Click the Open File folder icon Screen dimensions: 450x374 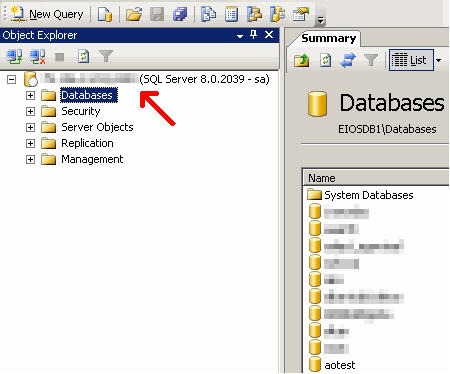[x=134, y=14]
